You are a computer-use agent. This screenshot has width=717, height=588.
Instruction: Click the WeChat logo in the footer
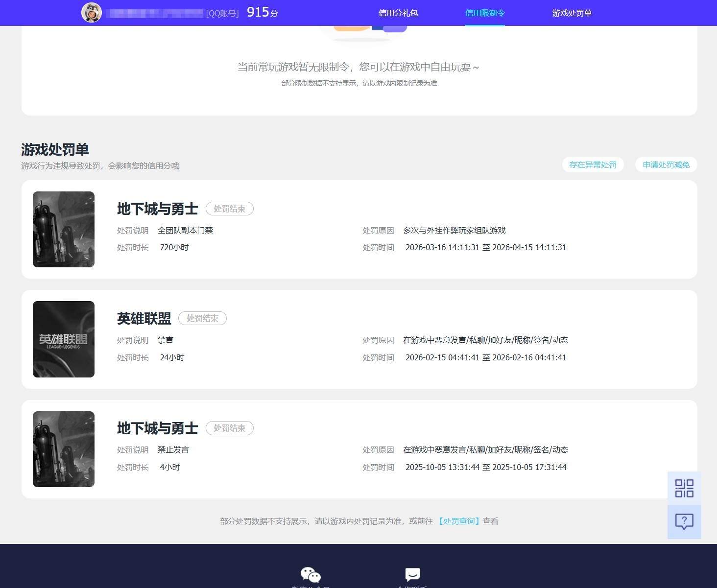click(x=311, y=574)
